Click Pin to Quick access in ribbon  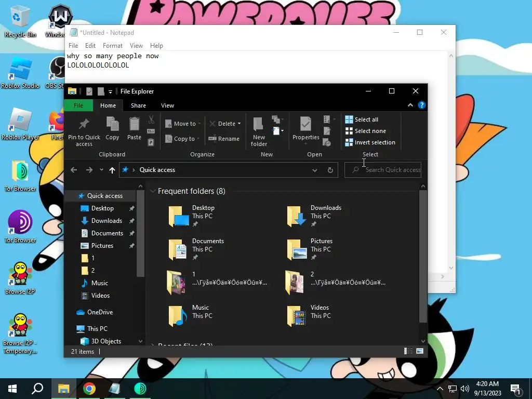click(x=84, y=132)
